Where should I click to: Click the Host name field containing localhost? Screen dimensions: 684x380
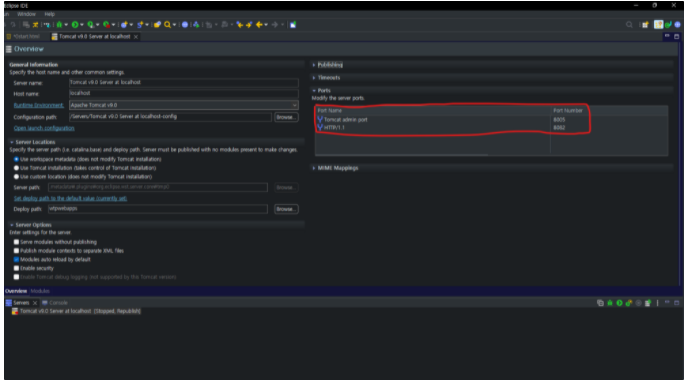tap(184, 93)
